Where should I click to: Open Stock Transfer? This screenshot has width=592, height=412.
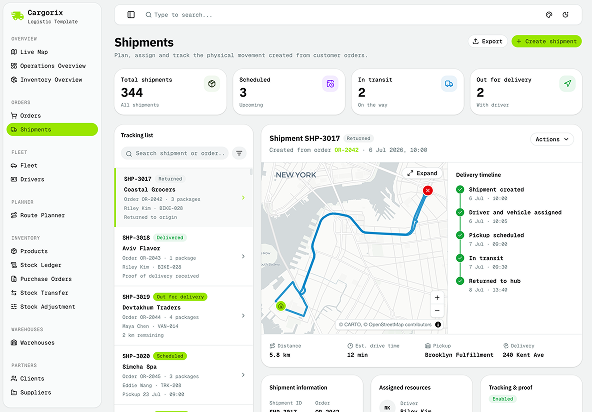52,293
